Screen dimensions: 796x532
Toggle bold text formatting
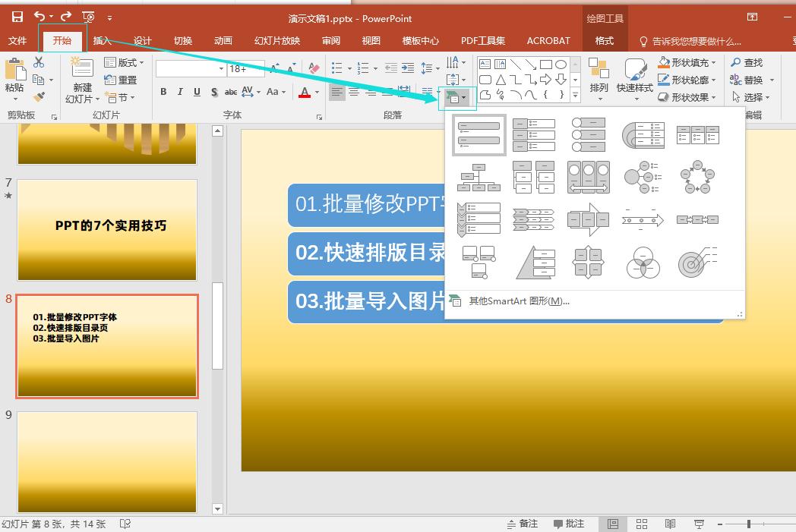coord(163,92)
